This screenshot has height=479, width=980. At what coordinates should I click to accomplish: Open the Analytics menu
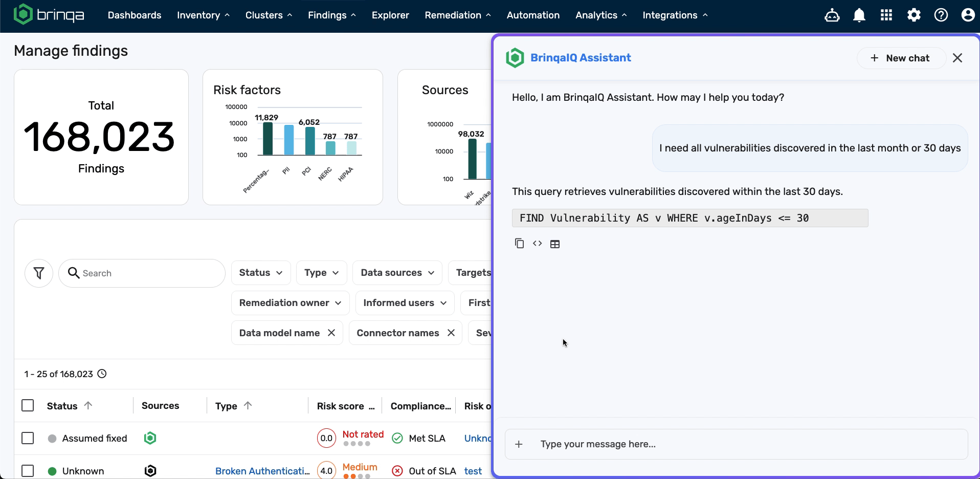click(x=601, y=15)
